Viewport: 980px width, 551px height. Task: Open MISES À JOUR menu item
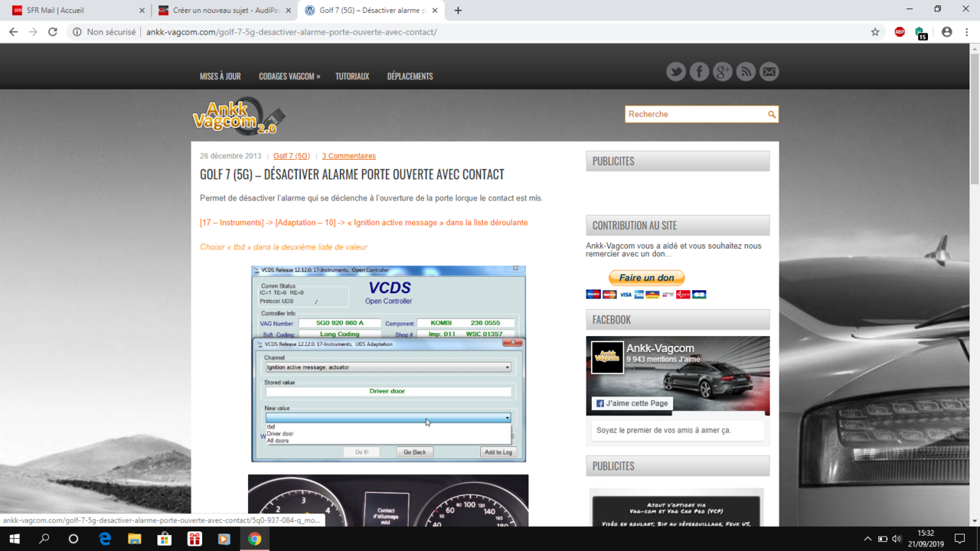220,77
